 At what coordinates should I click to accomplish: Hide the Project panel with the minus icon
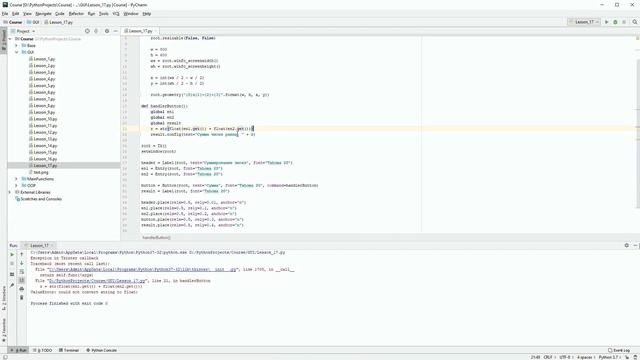click(116, 31)
